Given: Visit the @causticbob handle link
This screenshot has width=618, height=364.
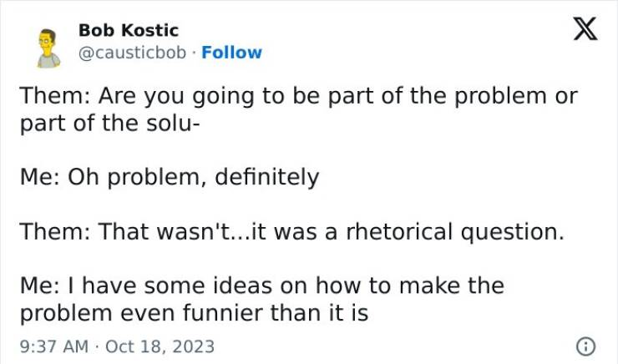Looking at the screenshot, I should [x=132, y=53].
